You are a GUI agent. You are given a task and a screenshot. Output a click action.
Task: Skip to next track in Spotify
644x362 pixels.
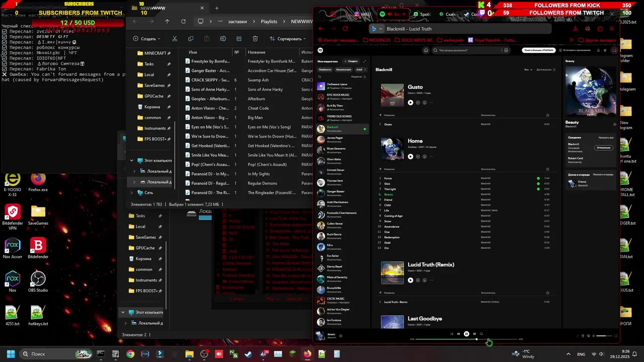474,334
